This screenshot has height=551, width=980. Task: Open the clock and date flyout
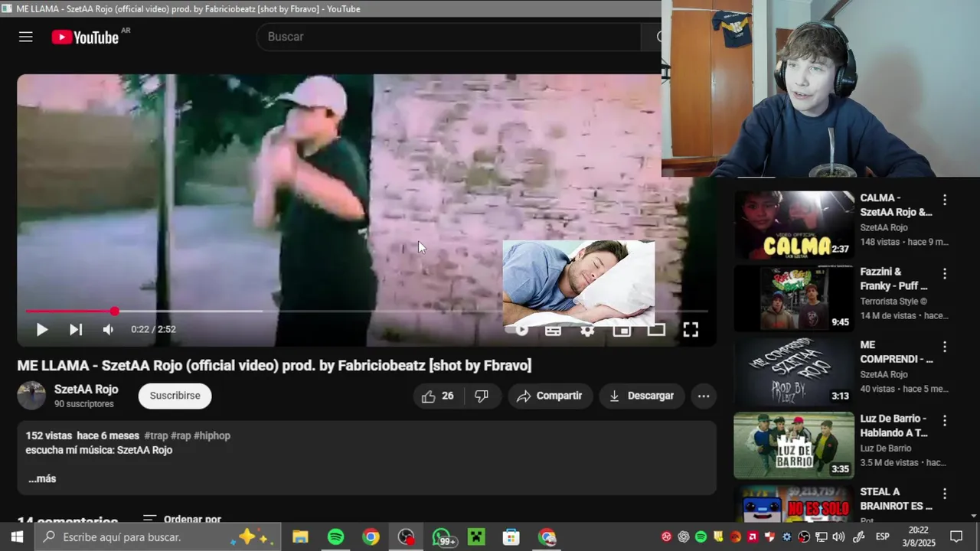tap(919, 536)
